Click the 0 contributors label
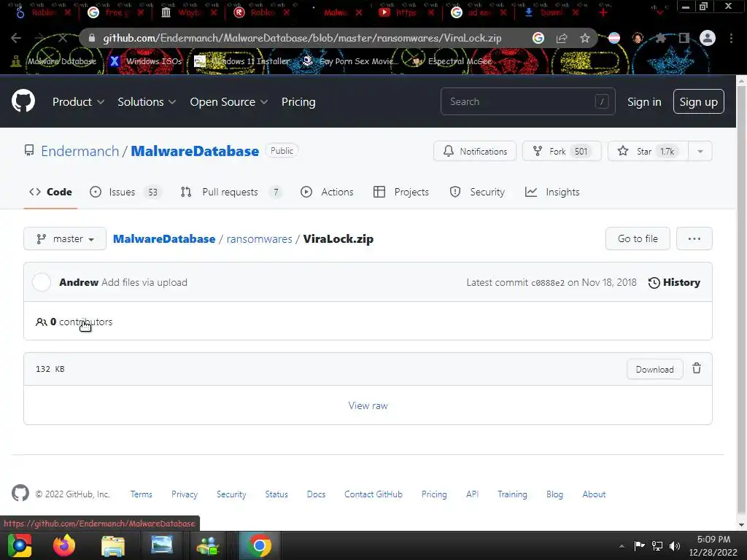This screenshot has width=747, height=560. pyautogui.click(x=74, y=322)
